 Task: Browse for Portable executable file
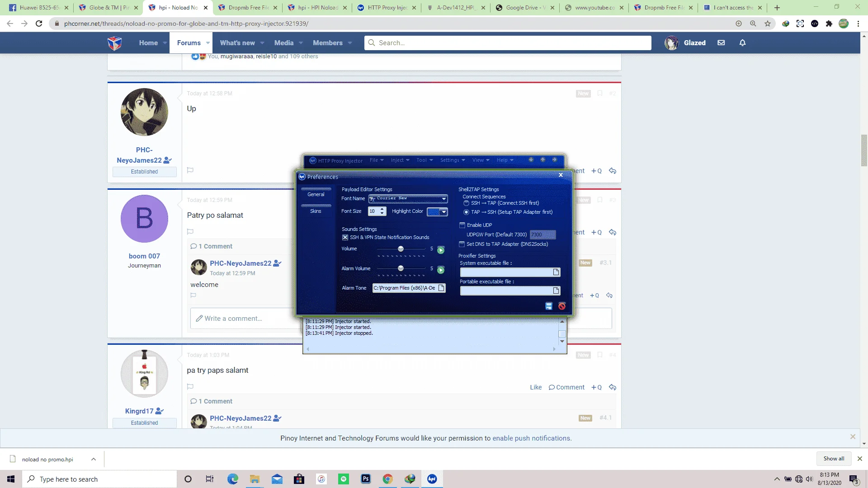pyautogui.click(x=556, y=291)
